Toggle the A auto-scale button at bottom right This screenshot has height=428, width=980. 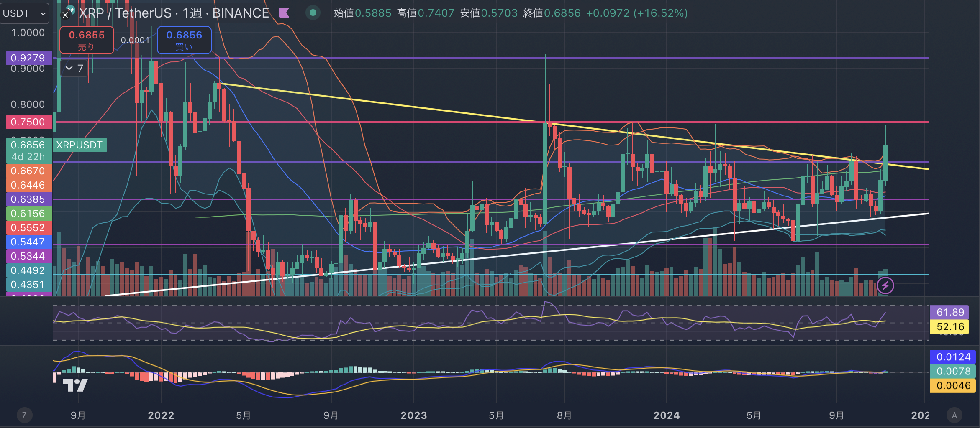[x=954, y=415]
